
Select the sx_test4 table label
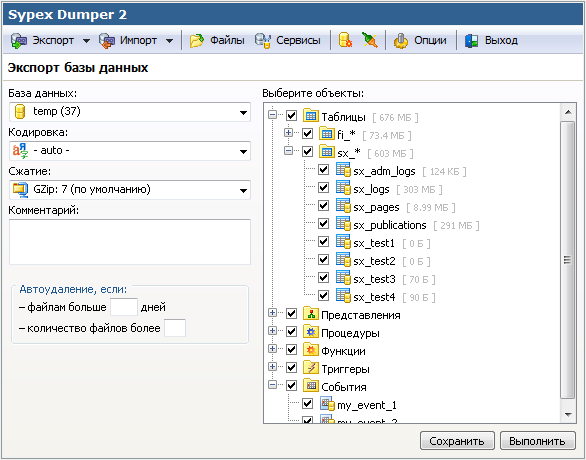374,297
